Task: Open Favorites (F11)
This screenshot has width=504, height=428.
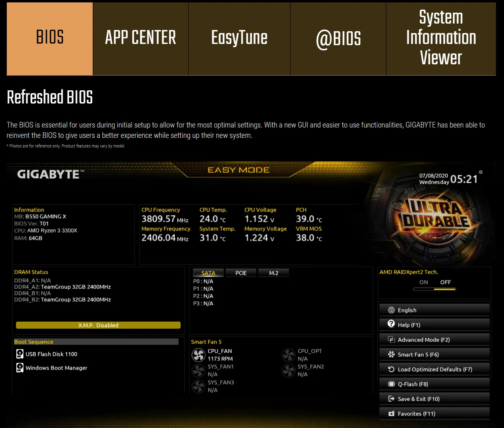Action: tap(434, 414)
